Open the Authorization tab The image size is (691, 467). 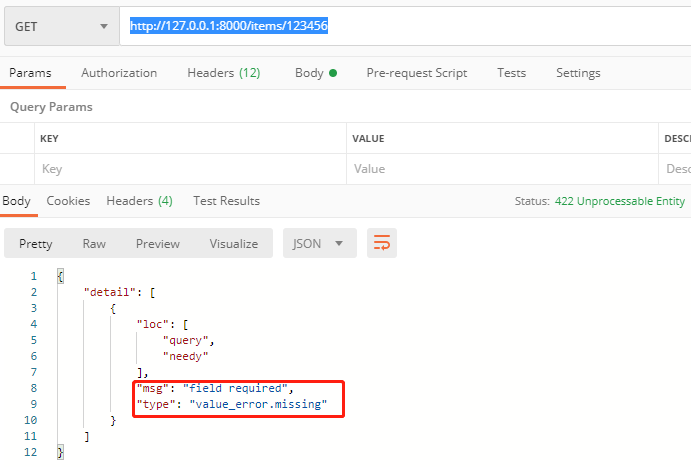tap(119, 73)
